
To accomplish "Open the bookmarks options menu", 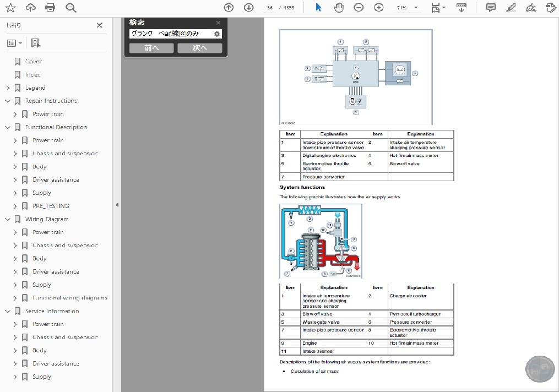I will 14,43.
